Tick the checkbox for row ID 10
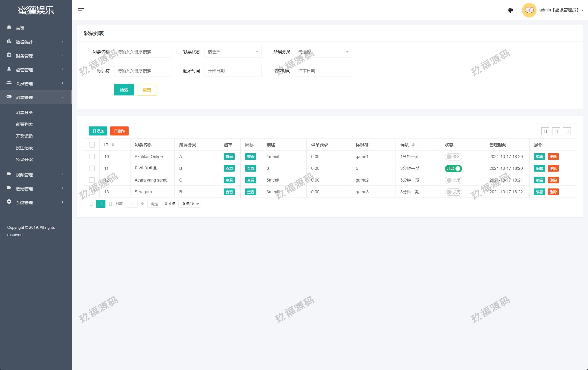This screenshot has width=588, height=370. point(92,157)
